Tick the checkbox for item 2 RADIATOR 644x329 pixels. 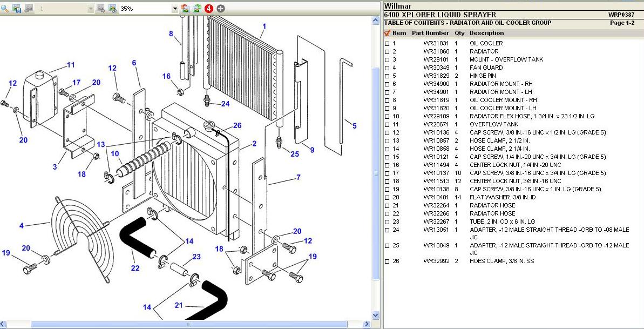coord(387,52)
